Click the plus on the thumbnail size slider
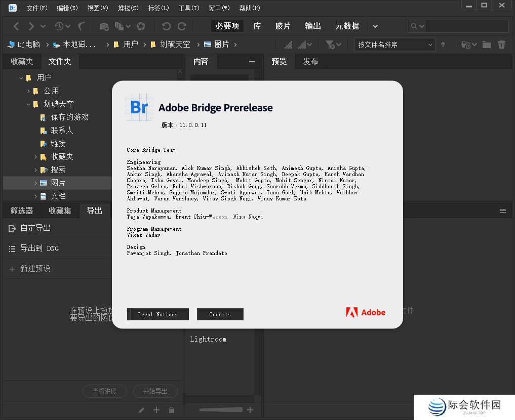Image resolution: width=515 pixels, height=420 pixels. (x=250, y=410)
